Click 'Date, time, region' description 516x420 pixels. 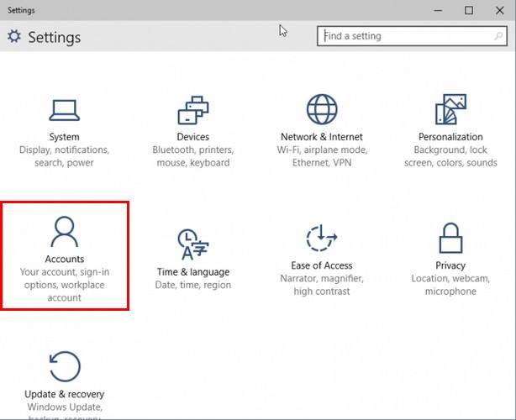coord(193,285)
